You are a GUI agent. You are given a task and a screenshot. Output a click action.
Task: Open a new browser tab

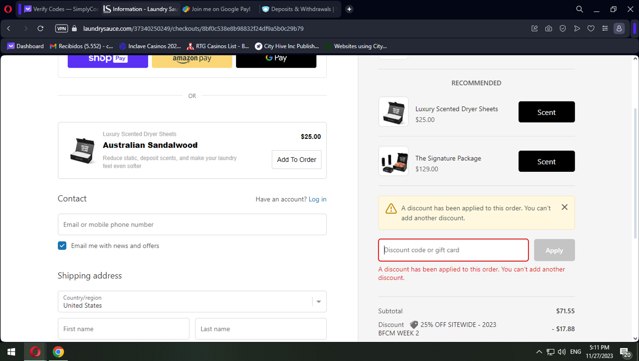point(349,9)
